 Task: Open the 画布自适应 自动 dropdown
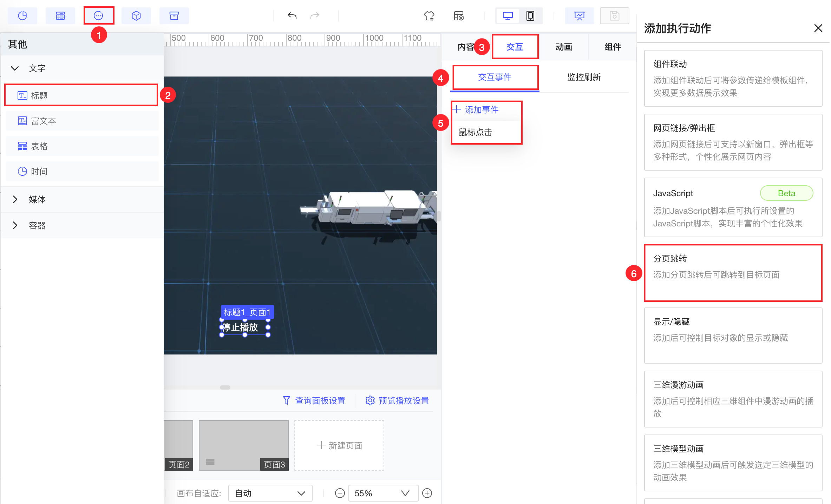coord(270,493)
